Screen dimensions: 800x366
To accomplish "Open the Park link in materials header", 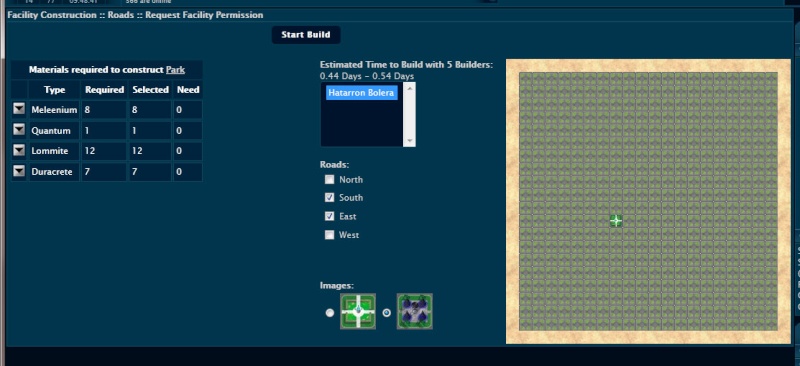I will [x=175, y=69].
